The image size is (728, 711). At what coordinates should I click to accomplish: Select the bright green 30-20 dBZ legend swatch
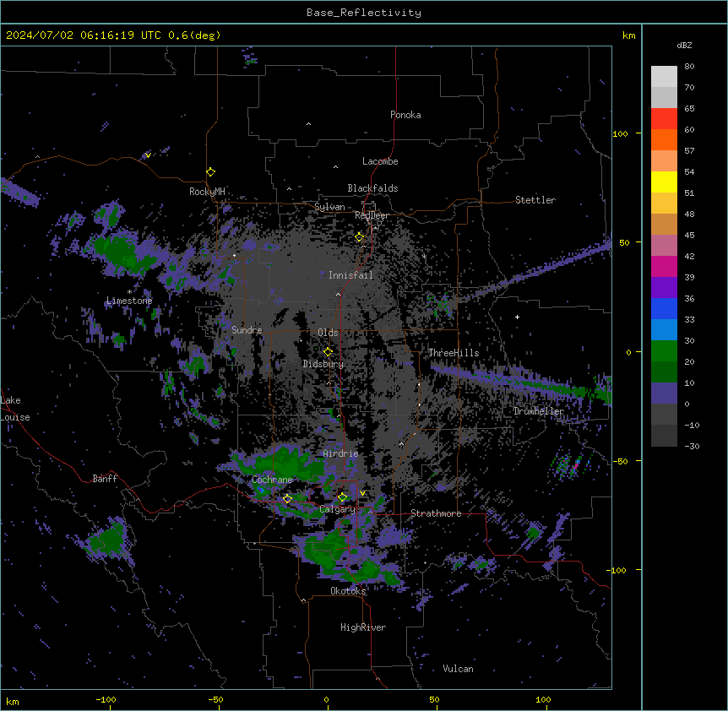coord(664,351)
